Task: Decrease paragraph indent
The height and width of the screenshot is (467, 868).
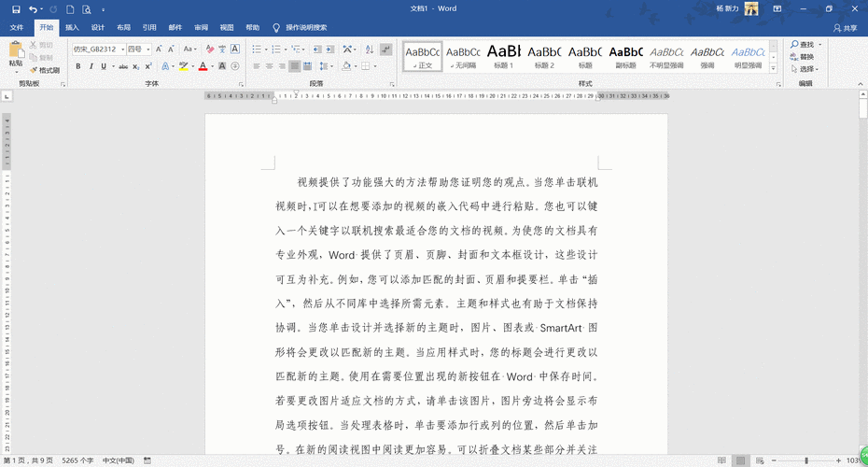Action: click(x=317, y=50)
